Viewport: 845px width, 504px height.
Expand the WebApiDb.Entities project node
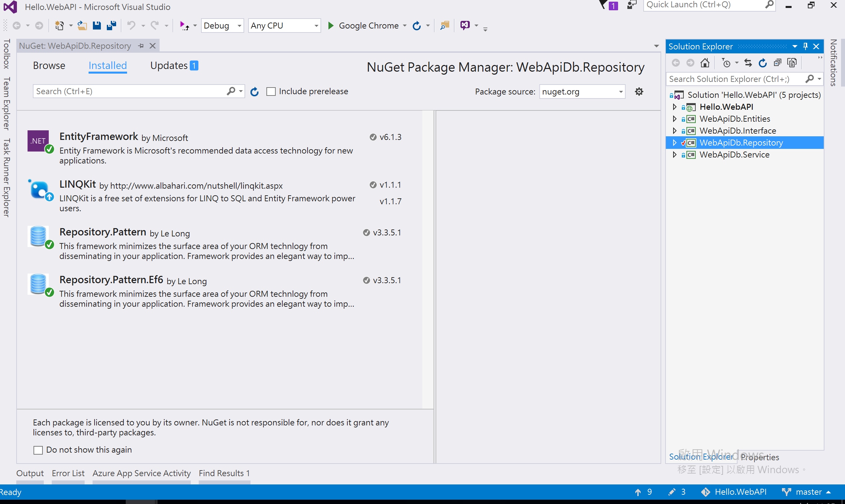coord(674,118)
